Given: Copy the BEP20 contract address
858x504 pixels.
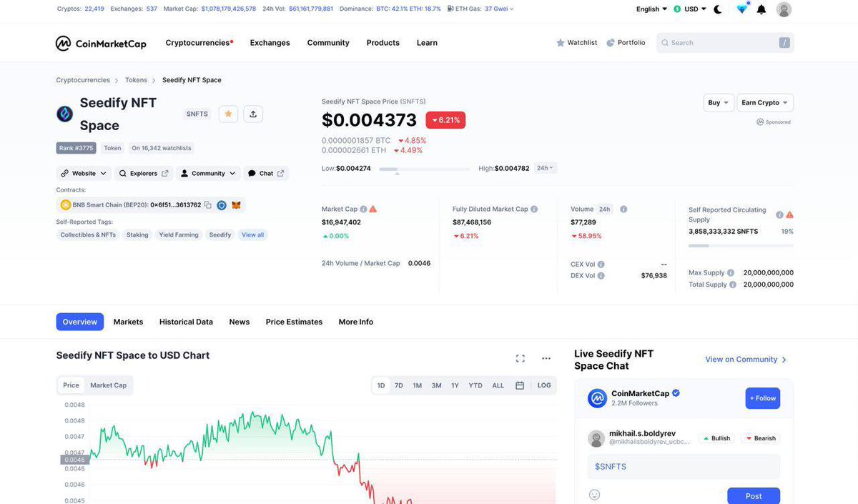Looking at the screenshot, I should click(207, 205).
